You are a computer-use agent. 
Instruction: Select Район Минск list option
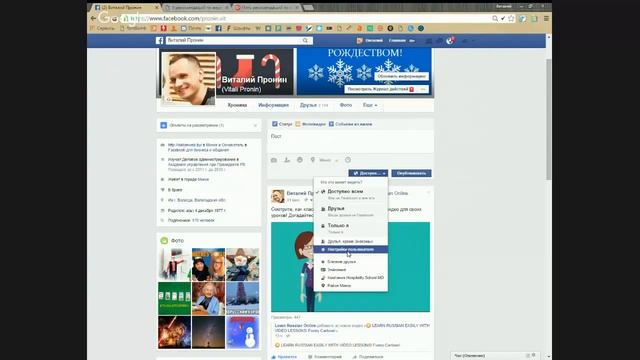tap(351, 286)
